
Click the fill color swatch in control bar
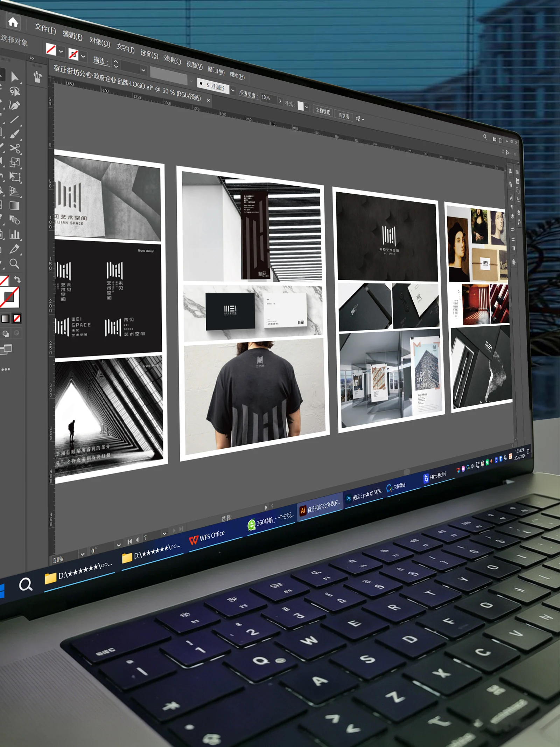(51, 49)
